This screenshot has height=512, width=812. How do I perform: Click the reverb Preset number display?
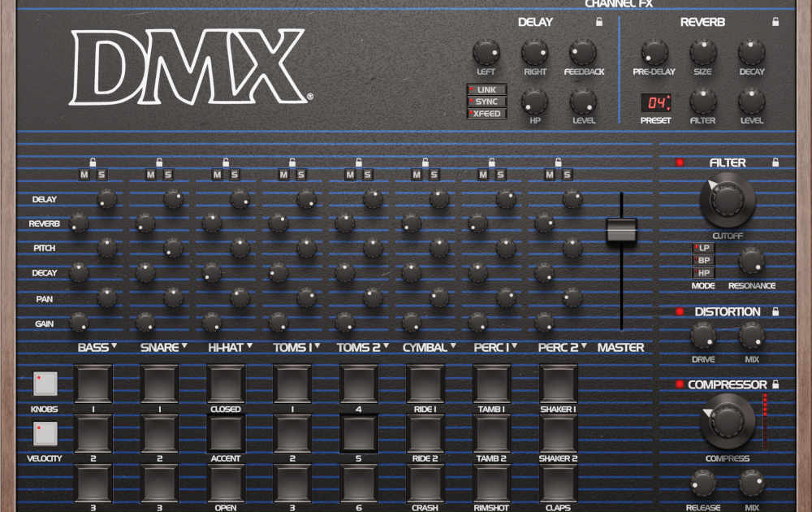656,103
